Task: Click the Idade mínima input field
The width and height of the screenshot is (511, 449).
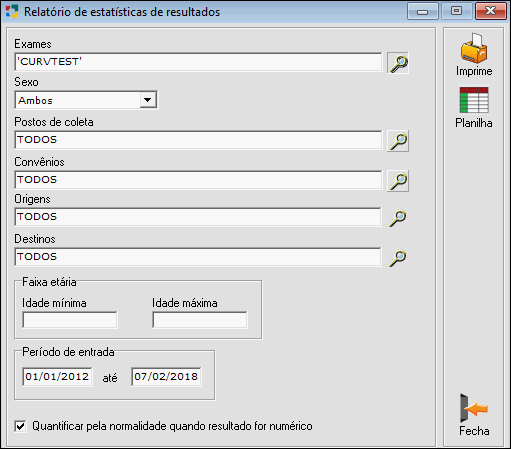Action: tap(70, 320)
